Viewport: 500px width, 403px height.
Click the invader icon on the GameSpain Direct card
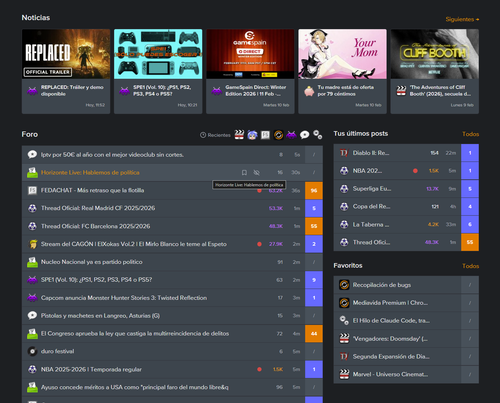pyautogui.click(x=217, y=91)
